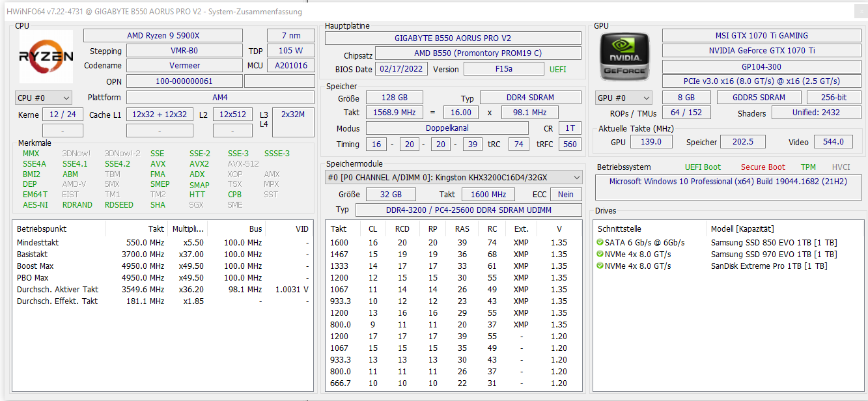Click the AVX-512 feature flag

[243, 164]
